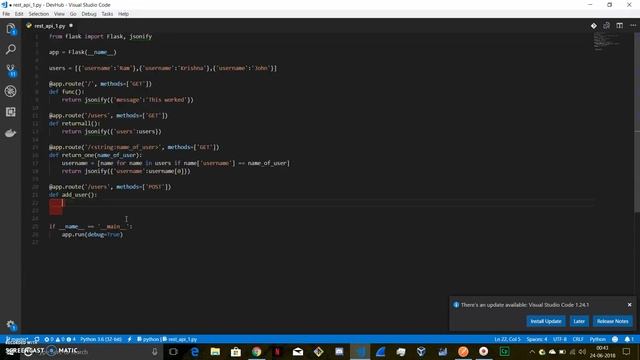Place the cursor on the app.run(debug=True) line
This screenshot has width=640, height=360.
pyautogui.click(x=92, y=234)
